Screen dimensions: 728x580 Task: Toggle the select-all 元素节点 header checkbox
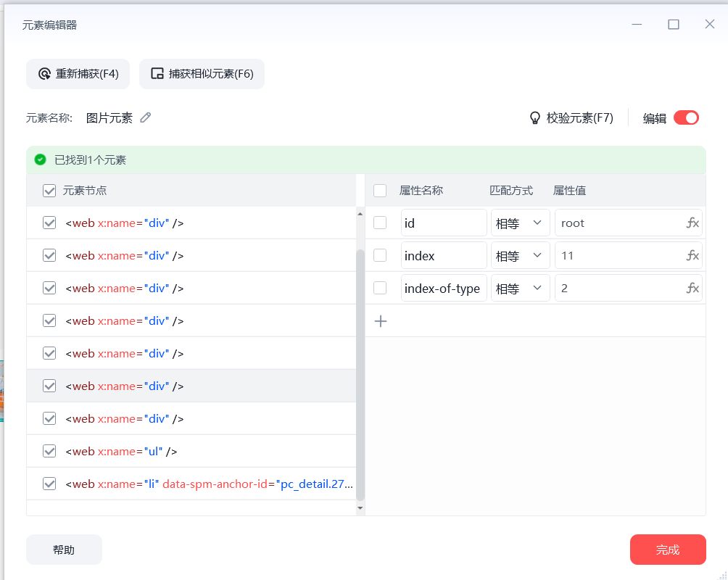tap(49, 191)
